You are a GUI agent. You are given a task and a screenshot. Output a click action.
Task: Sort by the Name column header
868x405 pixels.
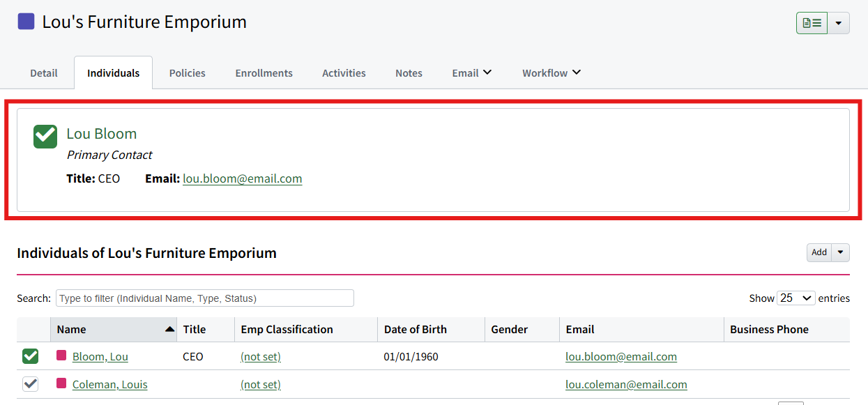114,330
